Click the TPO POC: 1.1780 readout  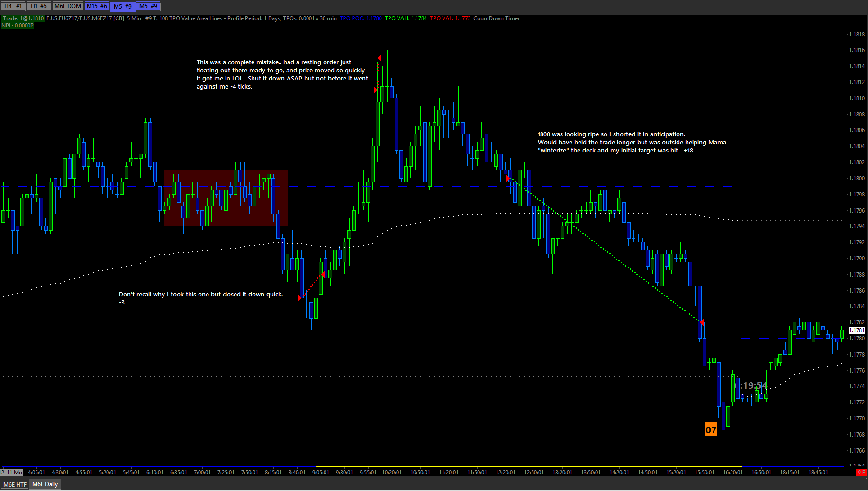point(361,18)
